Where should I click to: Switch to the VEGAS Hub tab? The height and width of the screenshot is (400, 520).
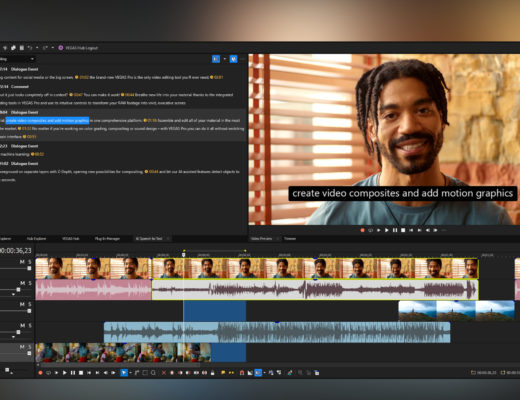coord(70,239)
